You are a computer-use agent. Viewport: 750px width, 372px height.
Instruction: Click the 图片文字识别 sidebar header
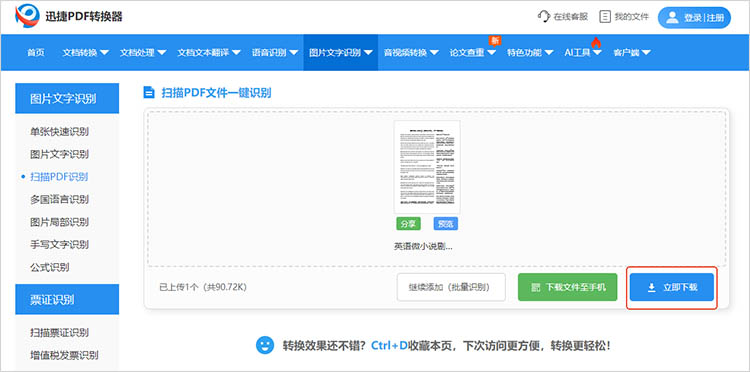coord(67,98)
